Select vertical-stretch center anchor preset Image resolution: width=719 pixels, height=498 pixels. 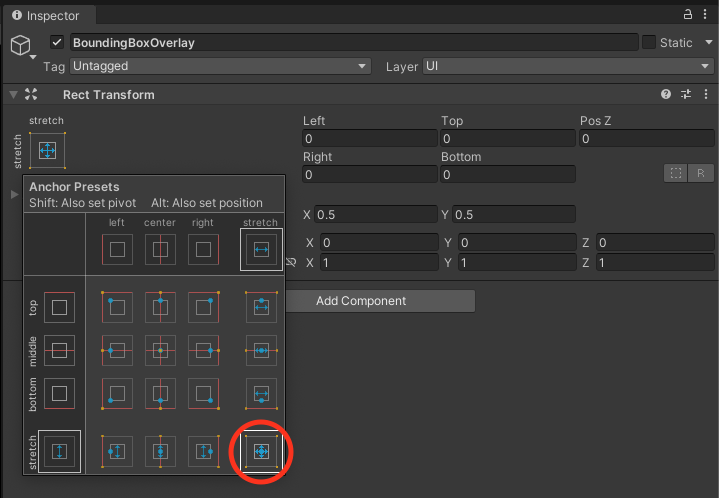(160, 451)
